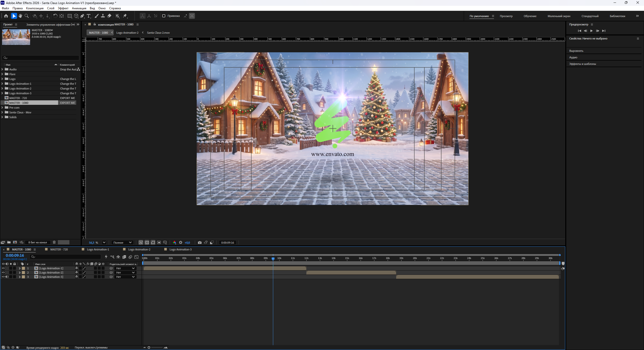Select the Eraser tool
Viewport: 644px width, 350px height.
coord(109,16)
